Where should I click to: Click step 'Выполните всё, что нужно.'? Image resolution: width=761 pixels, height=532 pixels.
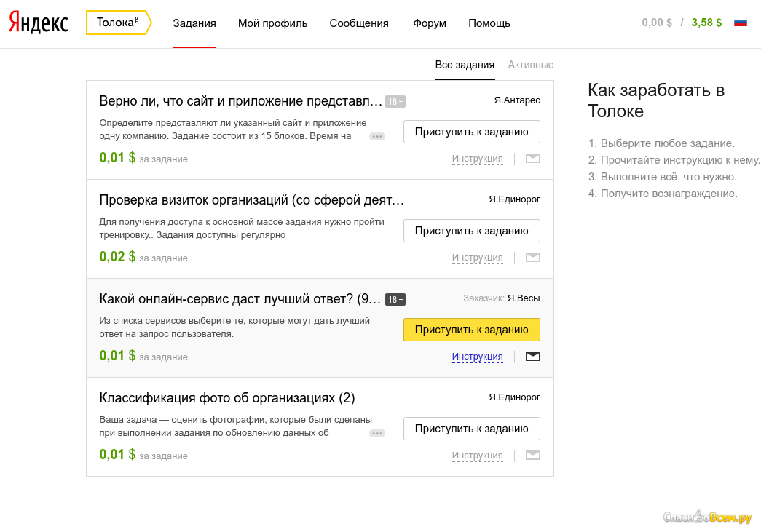(669, 177)
